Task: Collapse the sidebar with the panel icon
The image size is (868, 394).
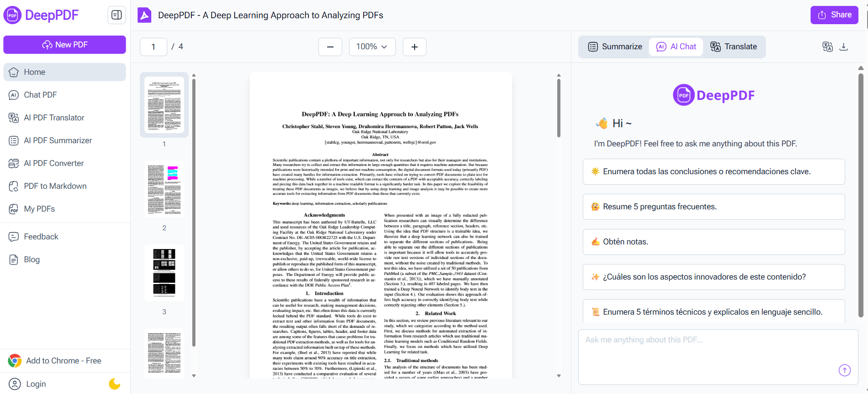Action: pyautogui.click(x=117, y=15)
